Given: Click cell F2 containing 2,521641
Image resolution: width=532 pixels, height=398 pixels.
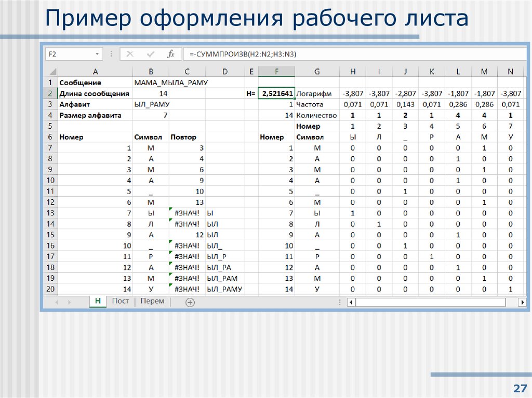Looking at the screenshot, I should coord(276,93).
